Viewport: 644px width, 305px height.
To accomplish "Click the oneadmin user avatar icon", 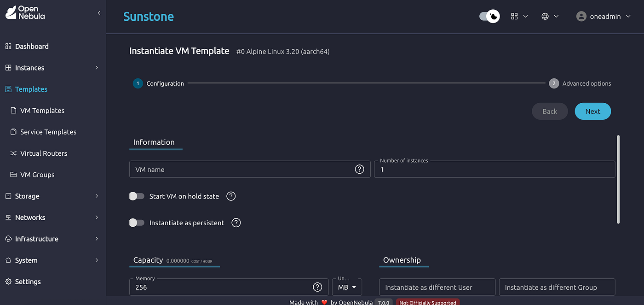I will 581,16.
